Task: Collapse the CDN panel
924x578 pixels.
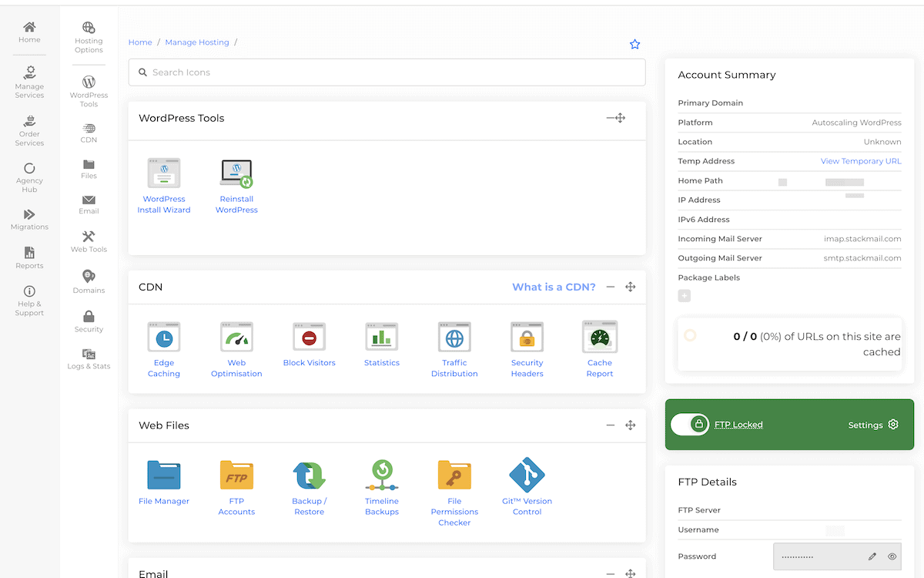Action: click(611, 287)
